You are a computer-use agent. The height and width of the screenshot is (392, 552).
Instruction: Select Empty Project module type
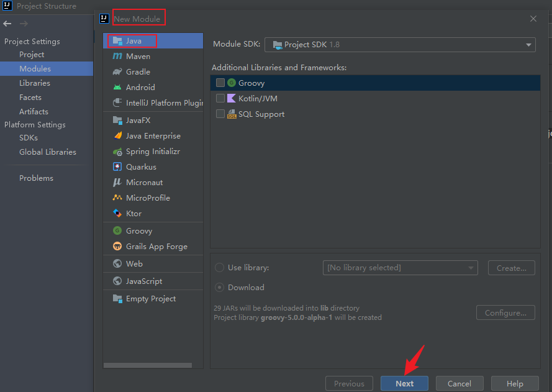coord(153,299)
